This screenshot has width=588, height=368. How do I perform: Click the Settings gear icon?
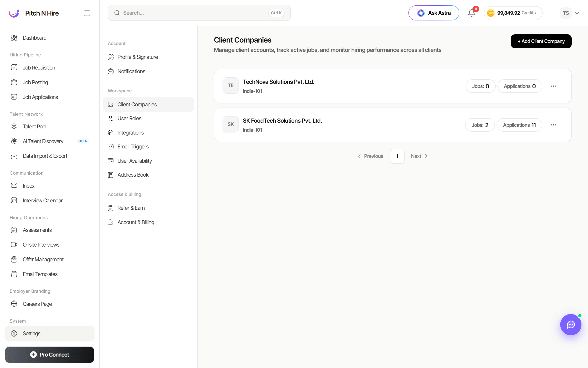(14, 333)
